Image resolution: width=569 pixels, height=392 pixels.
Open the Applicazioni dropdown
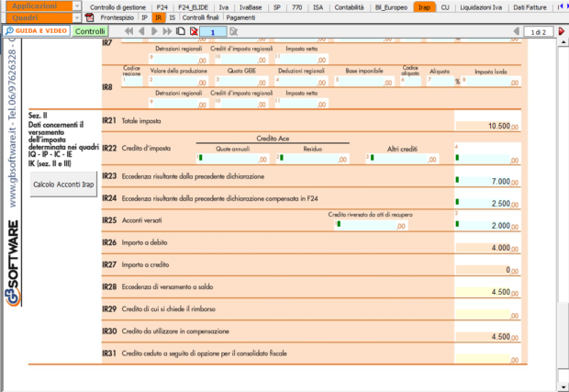pos(41,6)
